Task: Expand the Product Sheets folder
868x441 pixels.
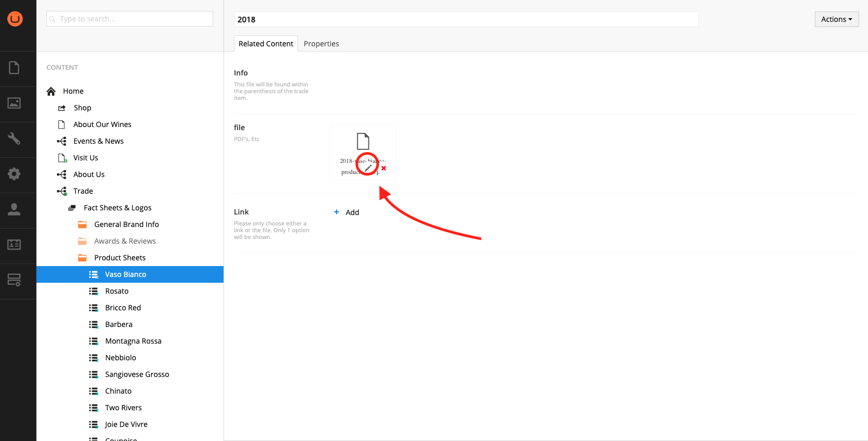Action: pyautogui.click(x=119, y=258)
